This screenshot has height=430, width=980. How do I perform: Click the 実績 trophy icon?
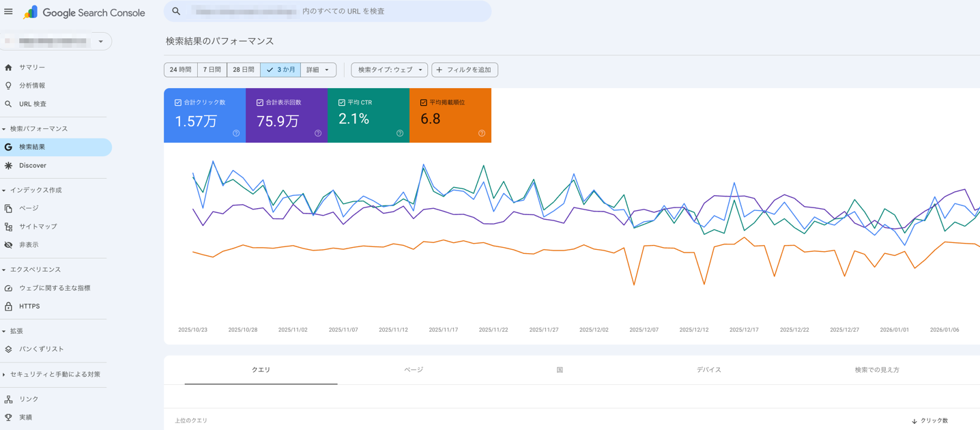[8, 417]
